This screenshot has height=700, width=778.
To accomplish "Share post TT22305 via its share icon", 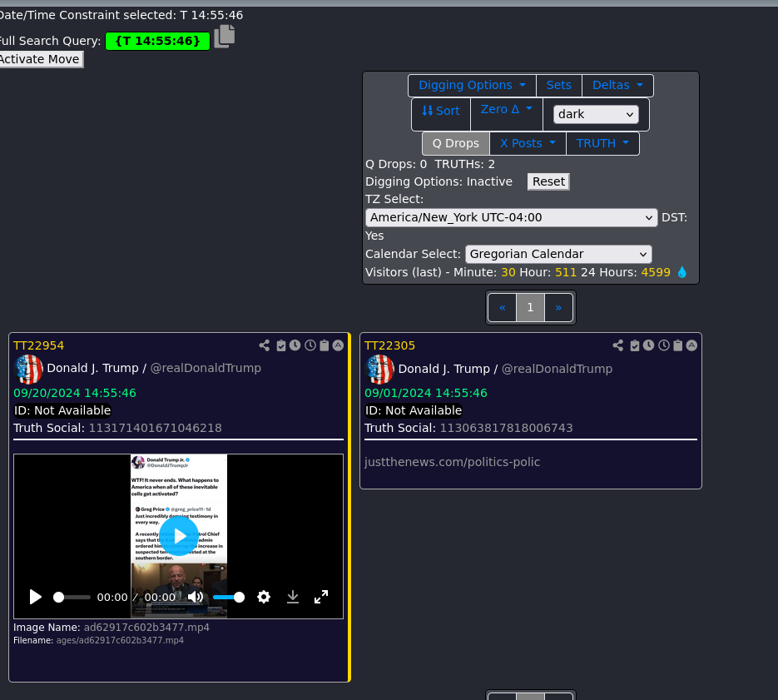I will 618,345.
